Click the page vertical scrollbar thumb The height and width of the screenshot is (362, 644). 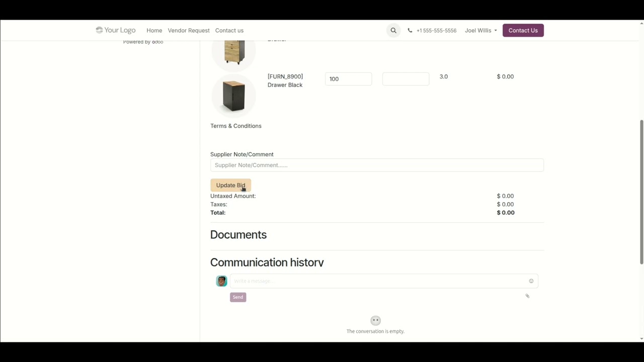tap(641, 192)
